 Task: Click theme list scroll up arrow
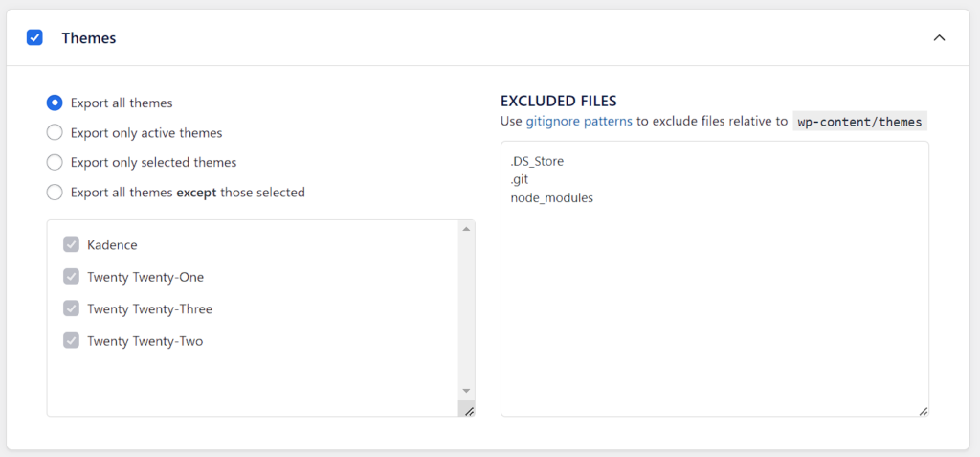[466, 229]
